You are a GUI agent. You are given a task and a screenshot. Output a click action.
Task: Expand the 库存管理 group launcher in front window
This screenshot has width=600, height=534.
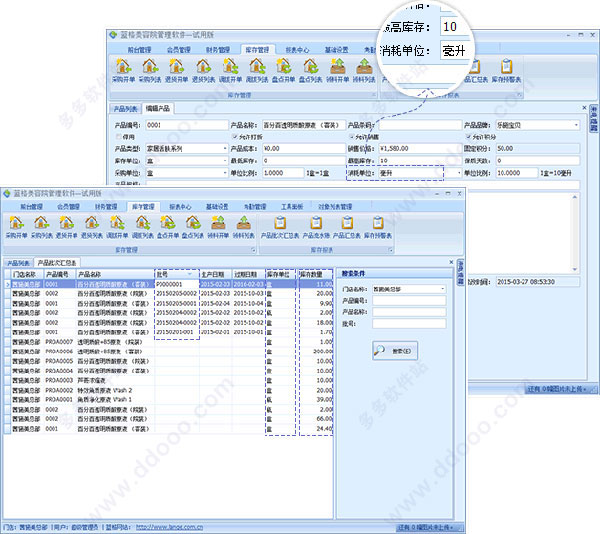point(253,250)
